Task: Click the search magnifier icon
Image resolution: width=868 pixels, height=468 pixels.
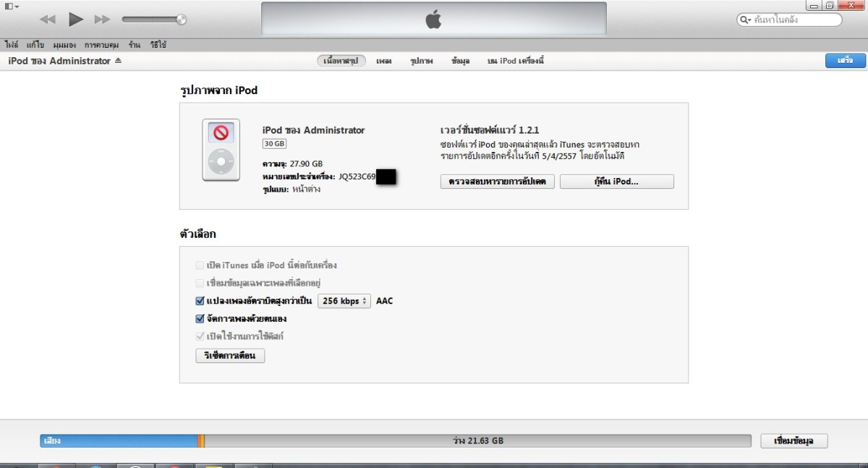Action: (745, 20)
